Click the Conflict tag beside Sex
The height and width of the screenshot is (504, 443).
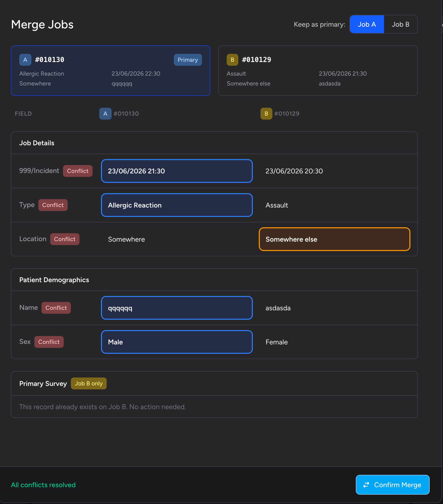(x=49, y=342)
